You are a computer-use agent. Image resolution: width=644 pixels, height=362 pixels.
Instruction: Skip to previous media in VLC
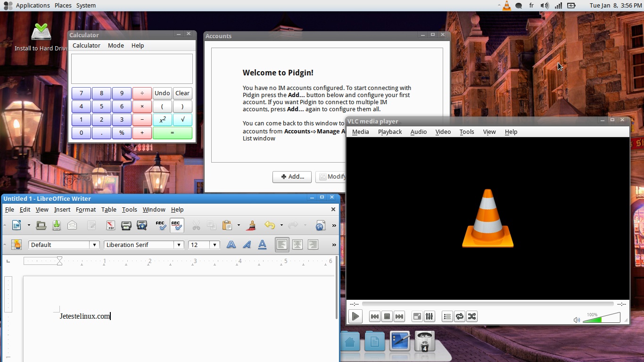(375, 317)
